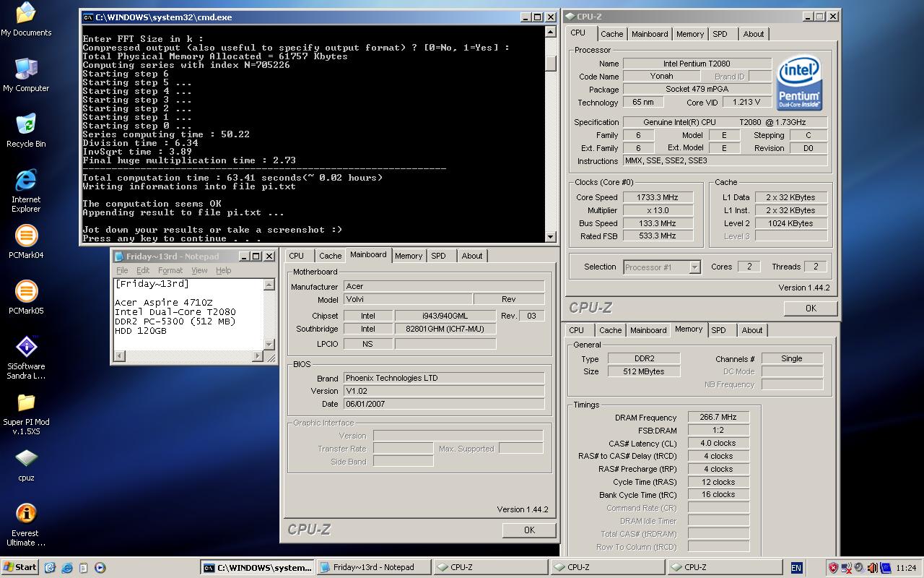Select the My Computer desktop icon
The image size is (924, 578).
coord(26,75)
